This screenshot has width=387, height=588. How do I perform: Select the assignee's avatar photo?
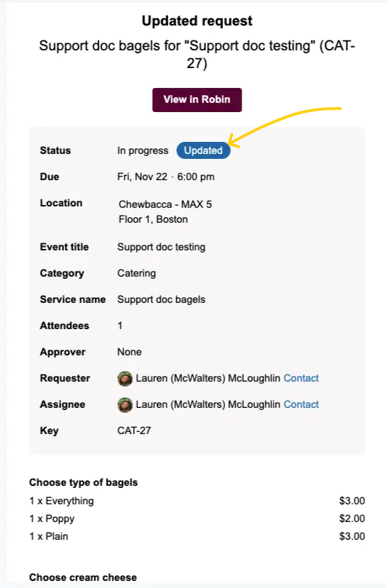point(125,404)
